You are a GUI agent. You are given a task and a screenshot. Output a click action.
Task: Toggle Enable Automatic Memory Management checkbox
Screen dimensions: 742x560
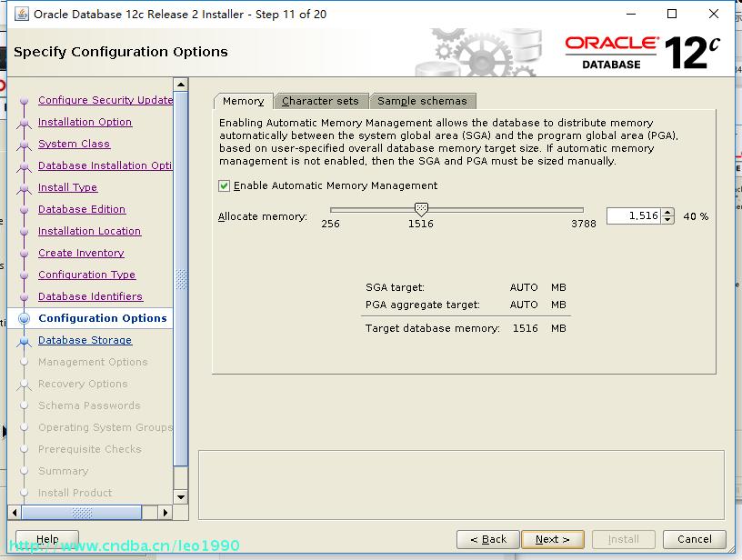tap(225, 185)
